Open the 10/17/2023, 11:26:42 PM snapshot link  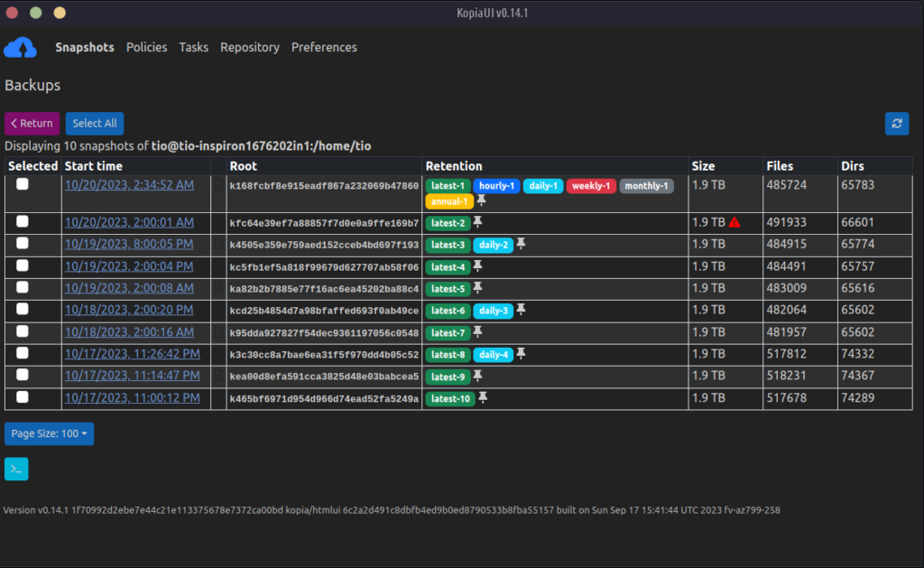pos(133,354)
